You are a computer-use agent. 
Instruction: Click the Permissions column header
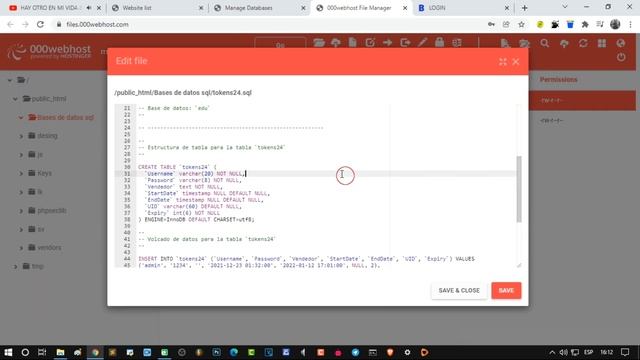pos(558,80)
